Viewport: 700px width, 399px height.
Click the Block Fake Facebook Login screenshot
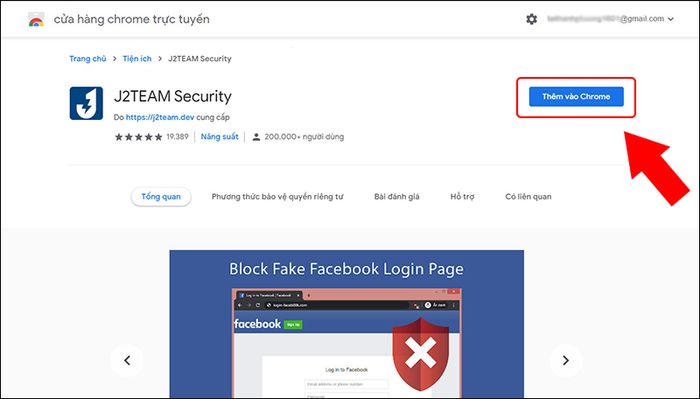pos(346,324)
